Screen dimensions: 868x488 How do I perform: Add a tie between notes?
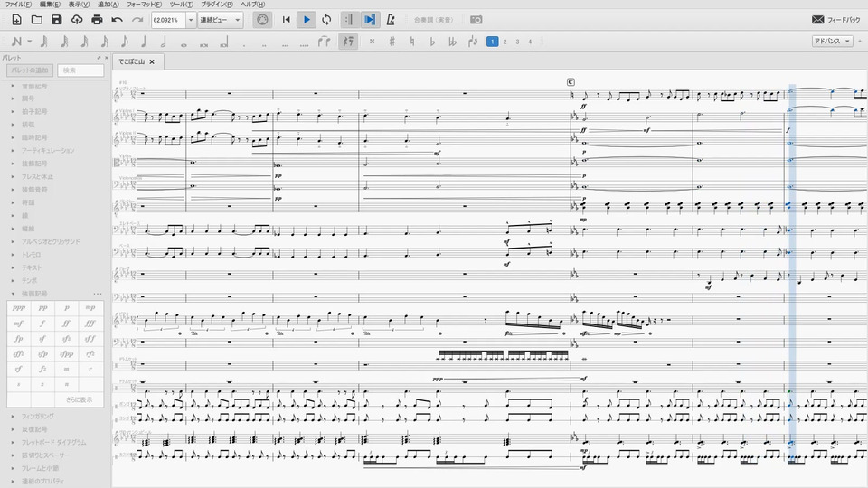pyautogui.click(x=325, y=42)
